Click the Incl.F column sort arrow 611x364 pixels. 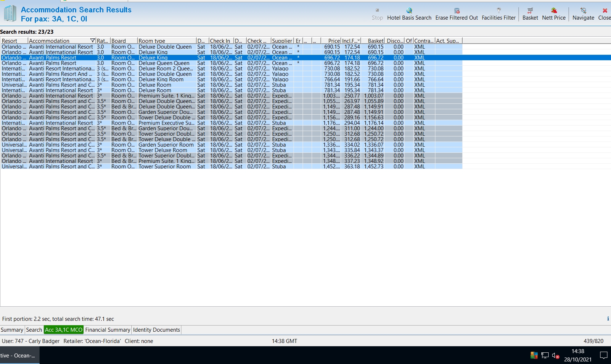click(358, 41)
